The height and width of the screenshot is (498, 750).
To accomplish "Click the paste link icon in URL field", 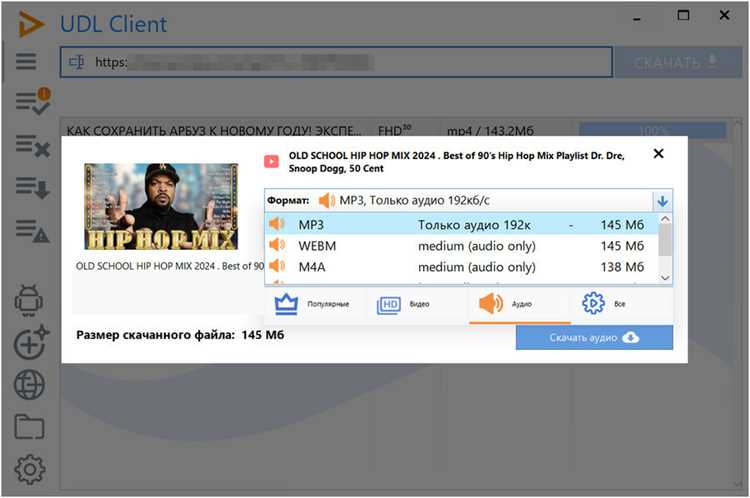I will coord(77,62).
